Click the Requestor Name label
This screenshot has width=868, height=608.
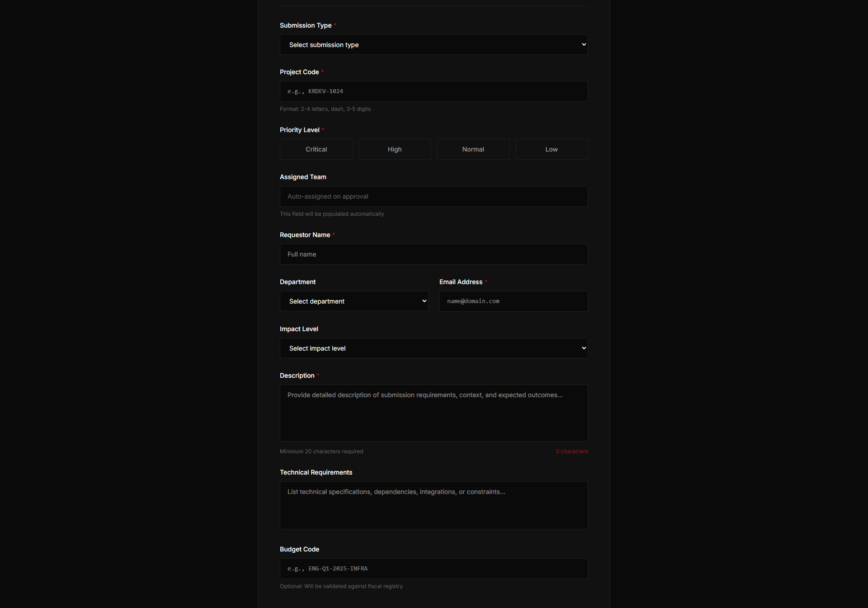tap(305, 235)
